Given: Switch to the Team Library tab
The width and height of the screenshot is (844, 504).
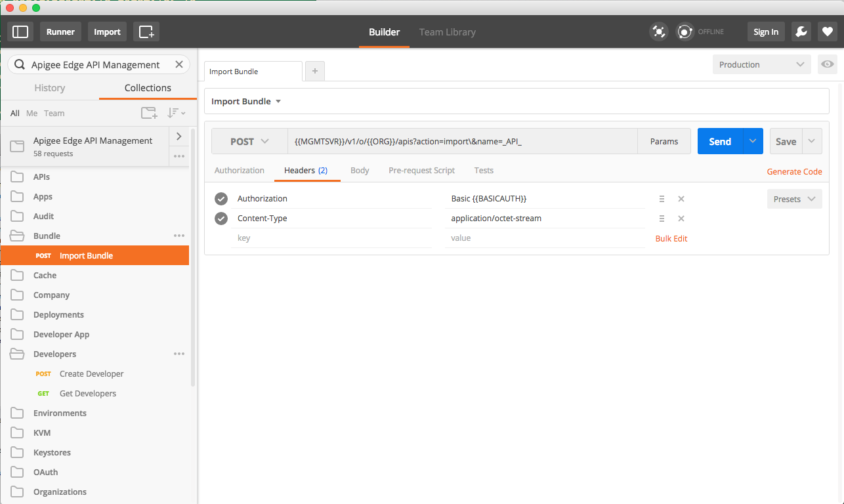Looking at the screenshot, I should pyautogui.click(x=448, y=31).
